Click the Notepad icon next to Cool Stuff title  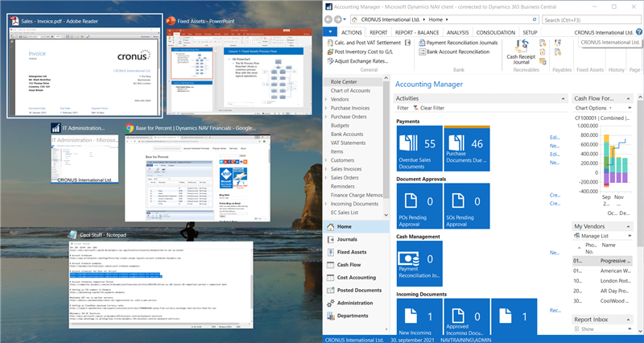[x=72, y=235]
